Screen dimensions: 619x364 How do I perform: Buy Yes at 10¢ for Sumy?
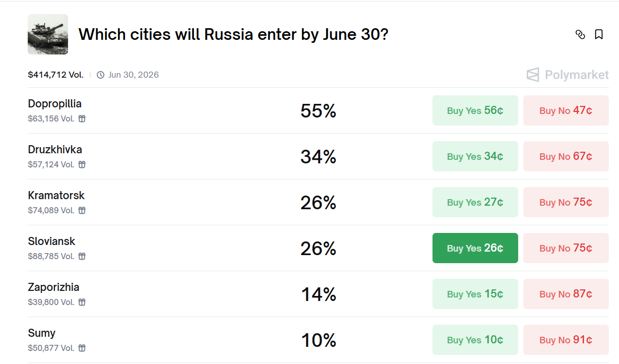(x=475, y=340)
